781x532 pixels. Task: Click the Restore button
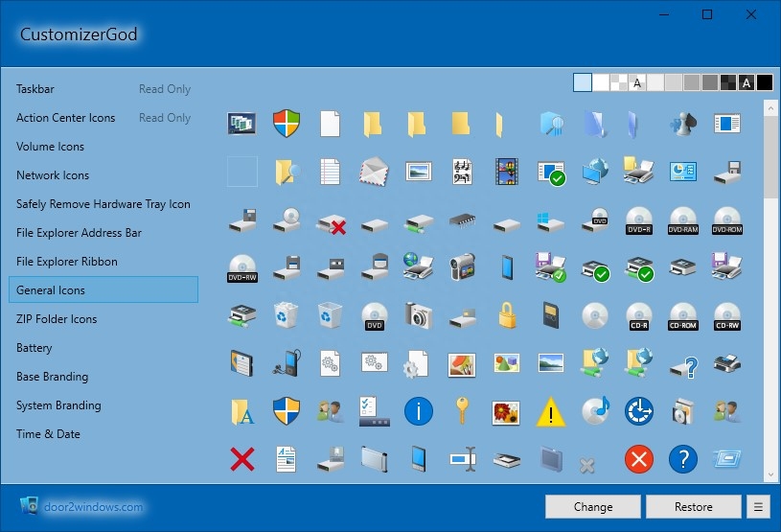click(x=694, y=506)
